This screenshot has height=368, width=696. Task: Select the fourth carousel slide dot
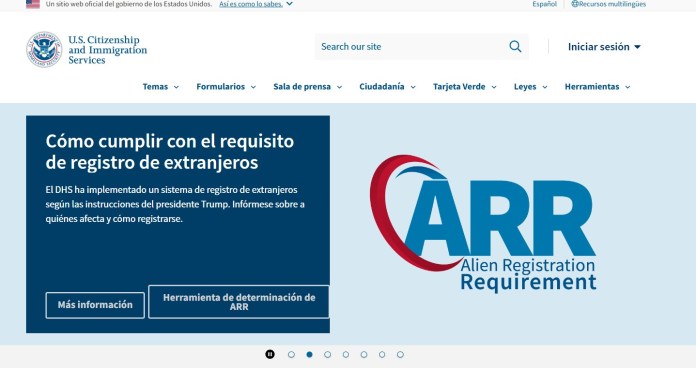coord(346,354)
